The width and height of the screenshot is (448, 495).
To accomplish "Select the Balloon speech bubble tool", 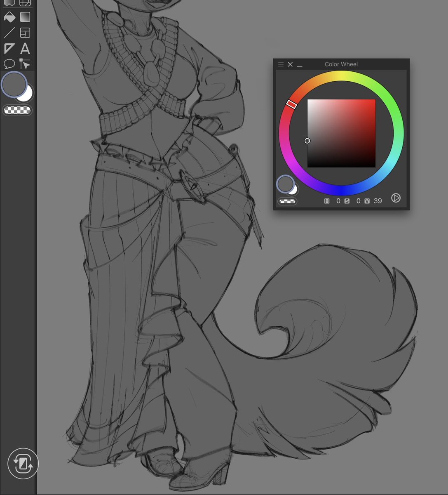I will pyautogui.click(x=9, y=64).
